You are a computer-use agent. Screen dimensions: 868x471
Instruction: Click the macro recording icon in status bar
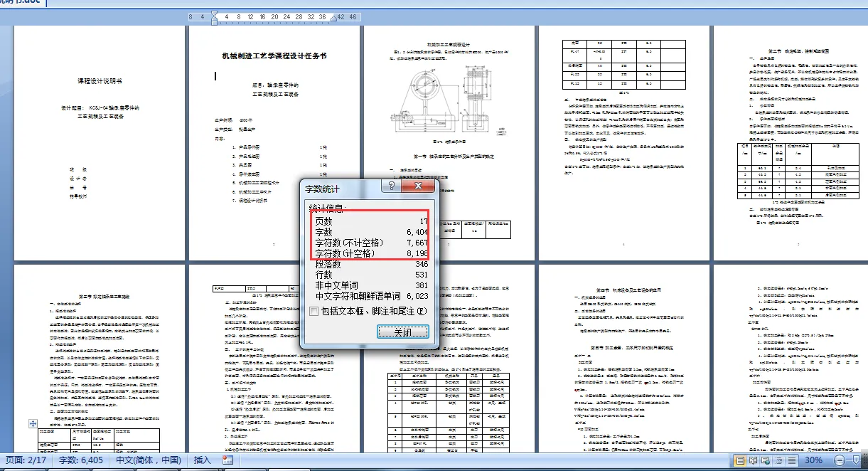click(227, 460)
